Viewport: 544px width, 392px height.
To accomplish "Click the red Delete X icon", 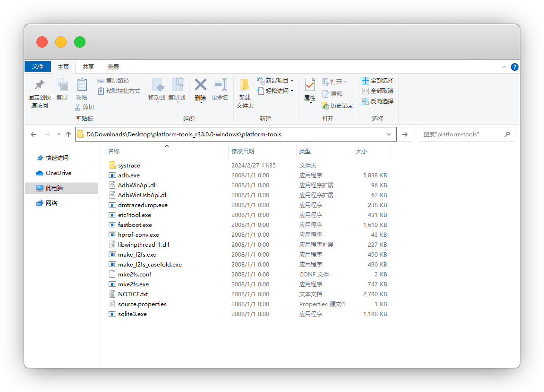I will [x=200, y=85].
